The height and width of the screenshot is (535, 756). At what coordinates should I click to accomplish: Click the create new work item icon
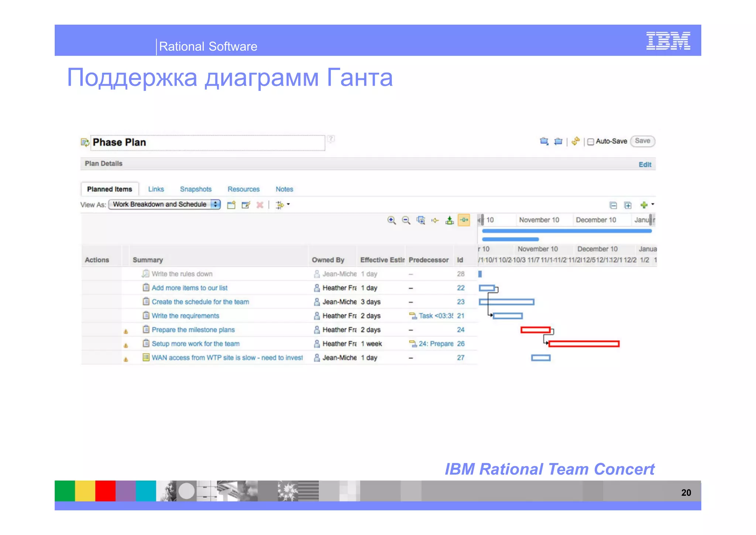(x=231, y=205)
